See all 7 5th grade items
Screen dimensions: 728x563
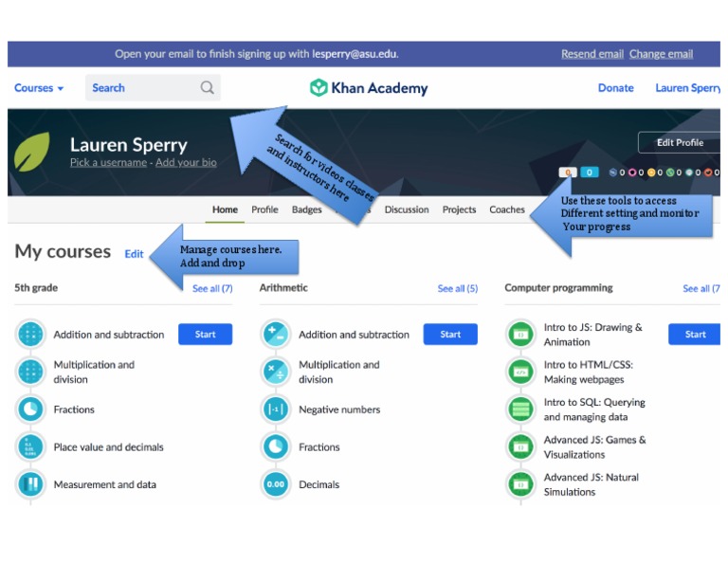pos(212,288)
